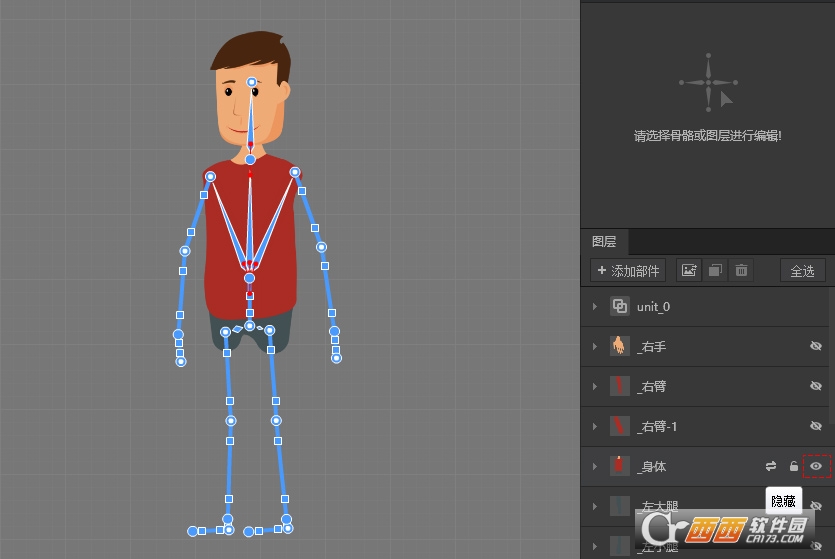Show the hidden _右臂-1 layer
This screenshot has width=835, height=559.
tap(816, 426)
